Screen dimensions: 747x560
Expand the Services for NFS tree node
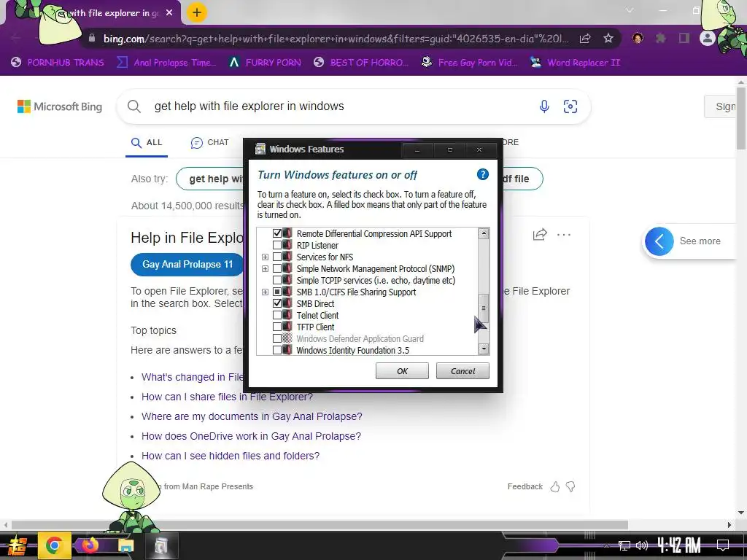265,257
